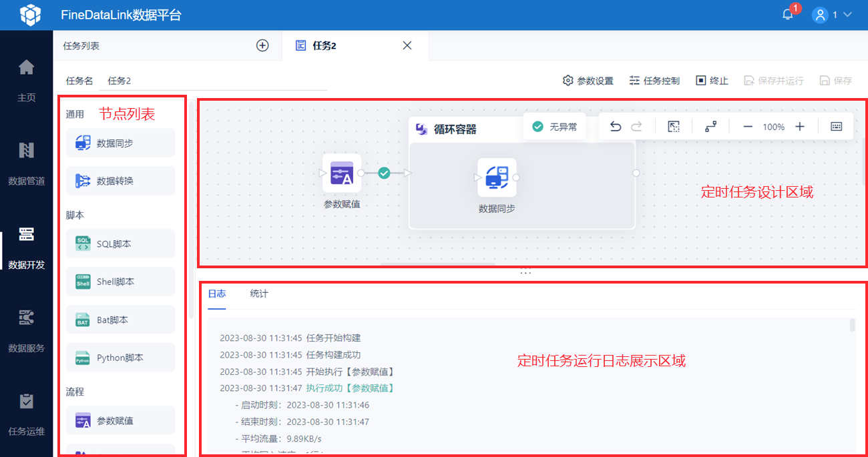Click the node list scrollbar
This screenshot has height=457, width=868.
point(192,210)
